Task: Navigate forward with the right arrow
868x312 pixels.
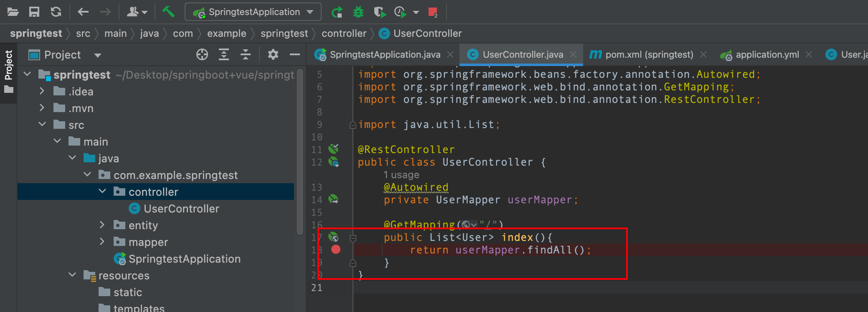Action: [106, 12]
